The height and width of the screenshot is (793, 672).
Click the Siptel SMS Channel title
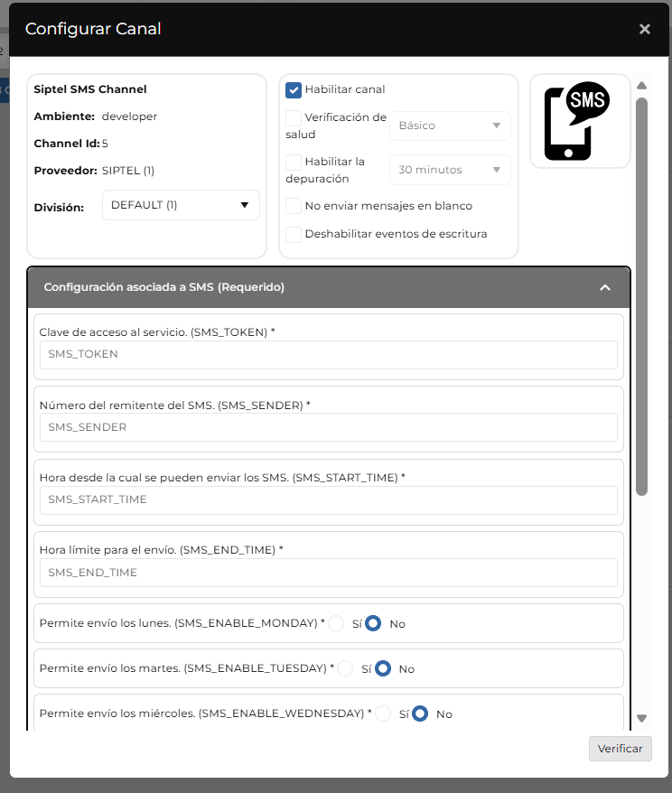[x=90, y=89]
